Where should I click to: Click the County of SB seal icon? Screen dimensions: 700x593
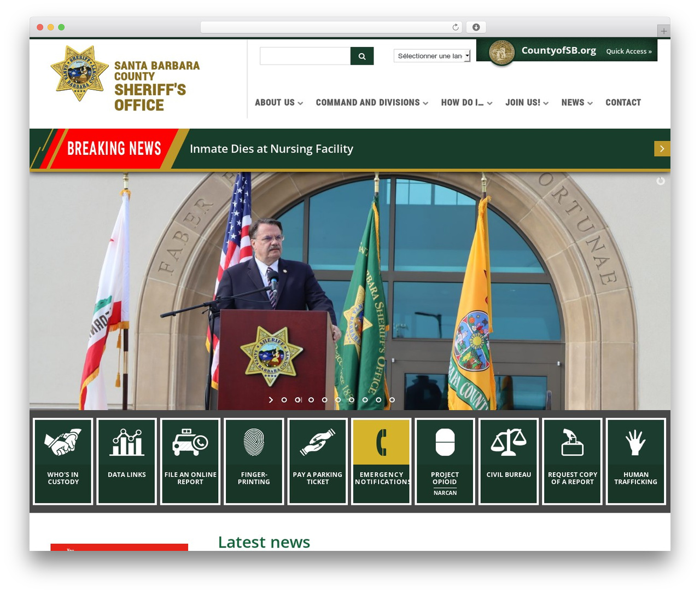(x=501, y=53)
